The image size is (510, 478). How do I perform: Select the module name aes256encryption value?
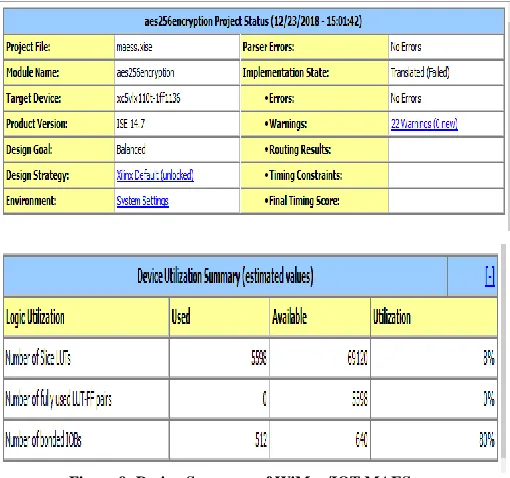coord(145,73)
